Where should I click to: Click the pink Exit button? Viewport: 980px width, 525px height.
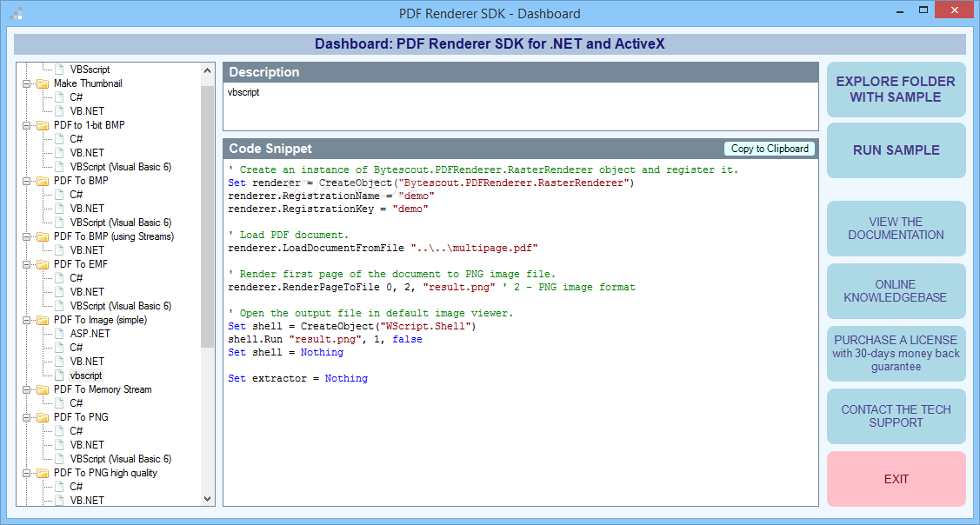click(897, 480)
